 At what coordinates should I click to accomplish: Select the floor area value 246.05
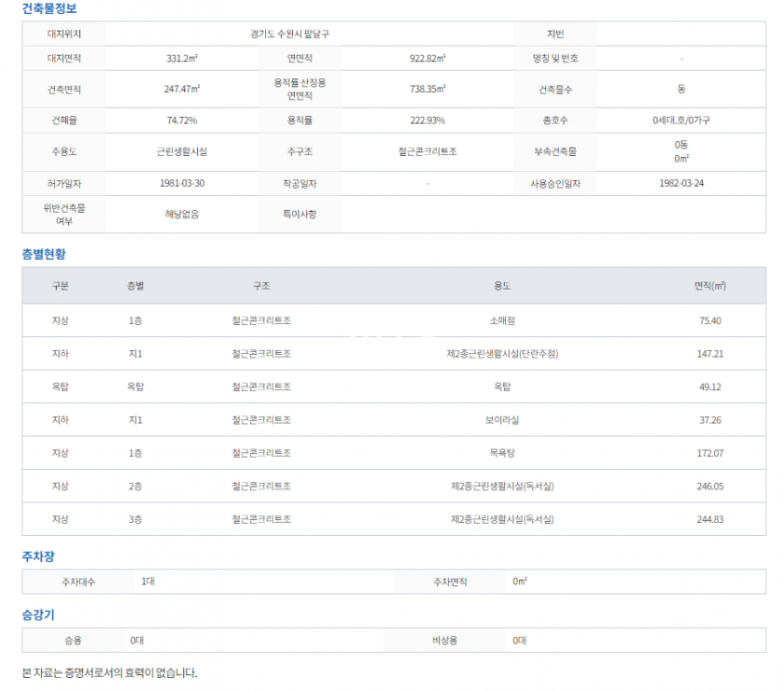click(x=710, y=487)
